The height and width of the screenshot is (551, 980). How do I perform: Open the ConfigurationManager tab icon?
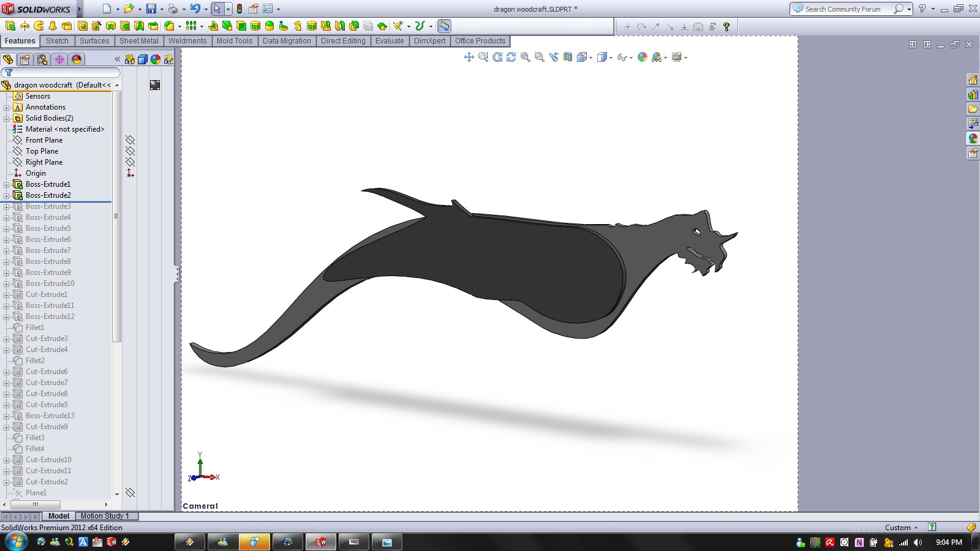[x=42, y=59]
